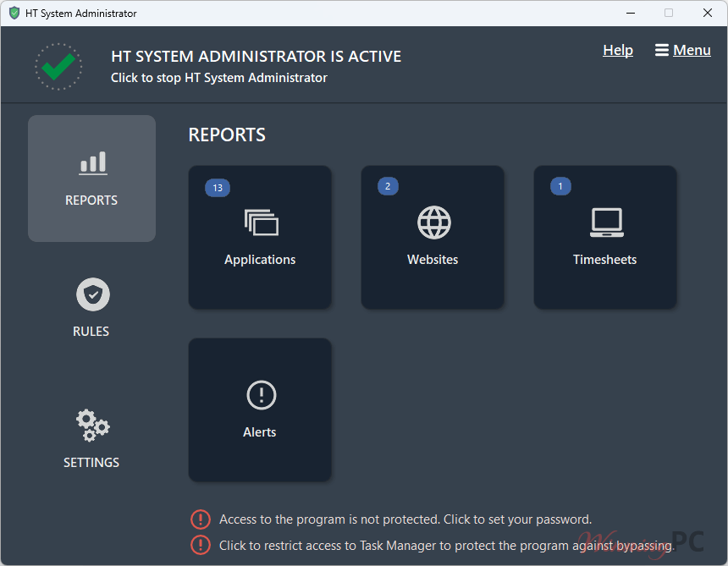Click the green checkmark status icon
Viewport: 728px width, 566px height.
(58, 67)
